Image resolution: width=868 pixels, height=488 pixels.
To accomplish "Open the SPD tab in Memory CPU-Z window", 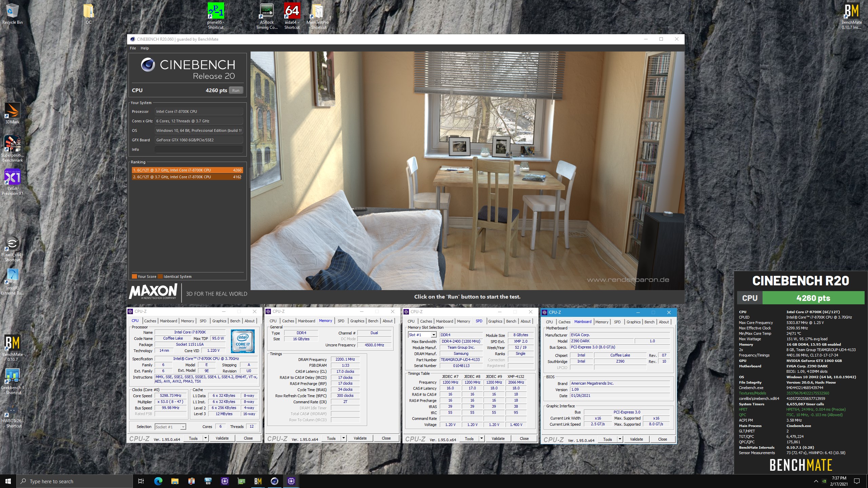I will coord(341,321).
